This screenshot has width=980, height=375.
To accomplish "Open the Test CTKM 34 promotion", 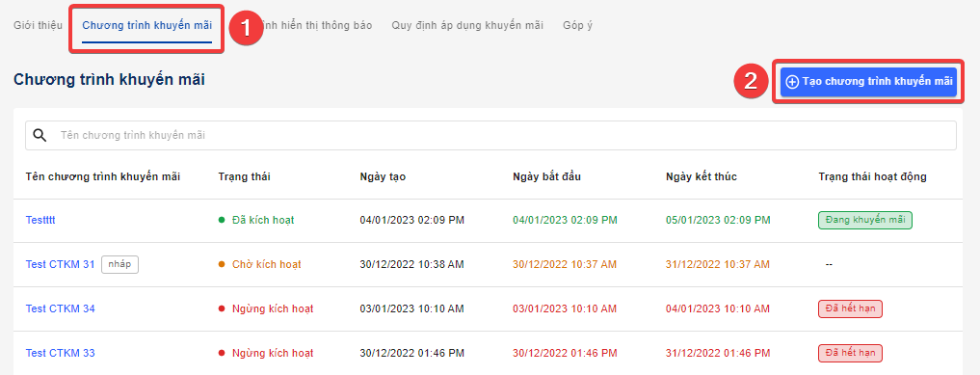I will [60, 308].
